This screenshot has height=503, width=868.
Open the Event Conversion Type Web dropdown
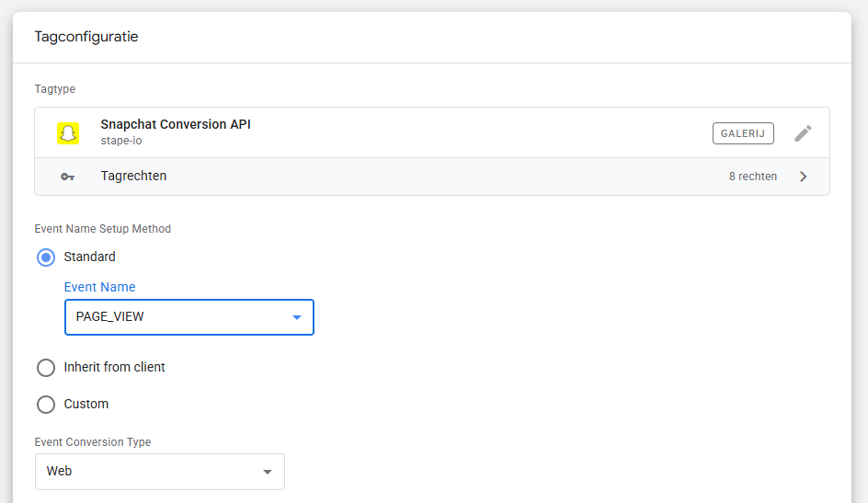(x=159, y=472)
